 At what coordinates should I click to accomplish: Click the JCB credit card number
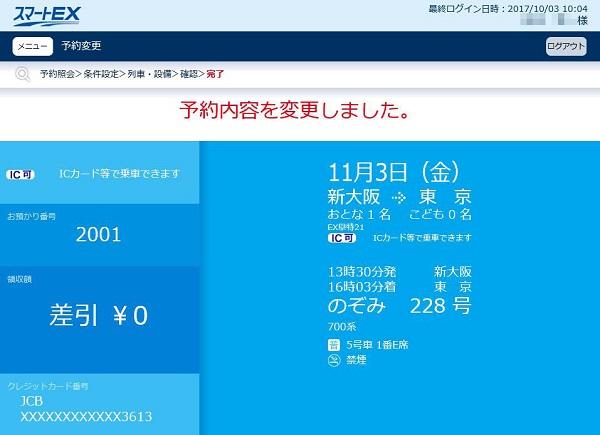pos(85,414)
